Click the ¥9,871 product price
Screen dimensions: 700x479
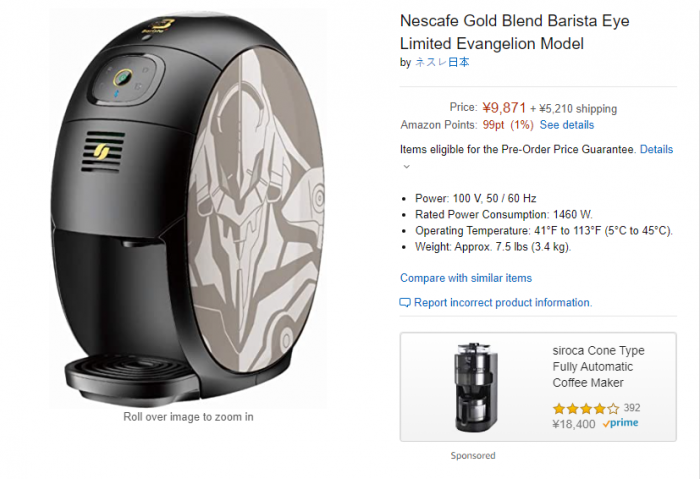(x=504, y=108)
